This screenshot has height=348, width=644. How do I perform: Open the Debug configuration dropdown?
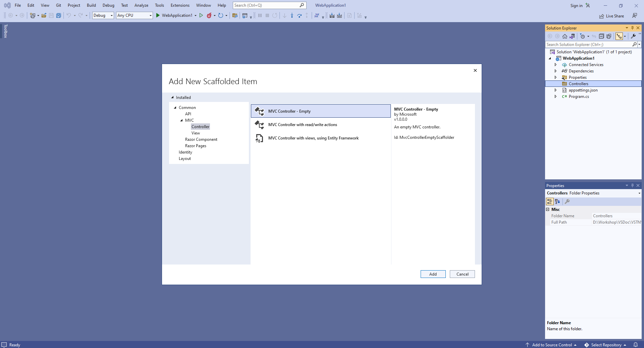click(x=103, y=15)
